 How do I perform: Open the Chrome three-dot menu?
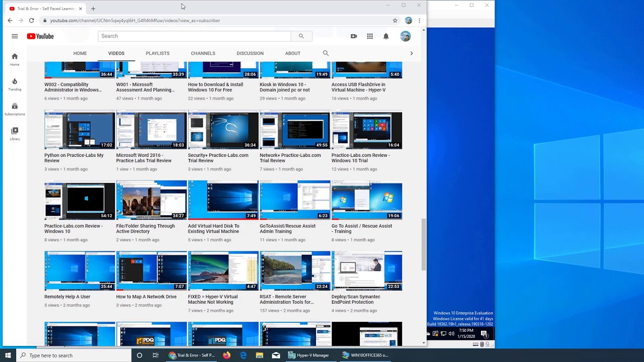pos(419,21)
